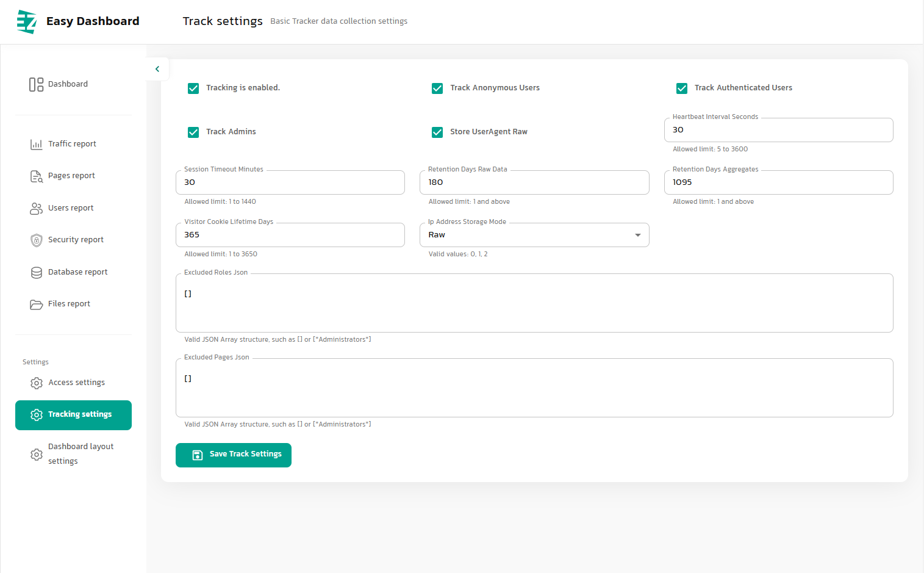Image resolution: width=924 pixels, height=573 pixels.
Task: Uncheck the Tracking is enabled checkbox
Action: [193, 88]
